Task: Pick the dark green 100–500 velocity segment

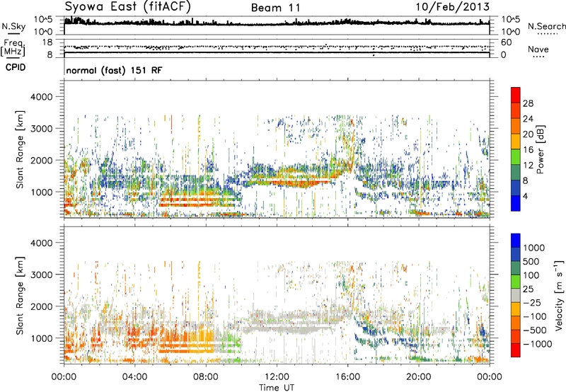Action: pos(516,268)
